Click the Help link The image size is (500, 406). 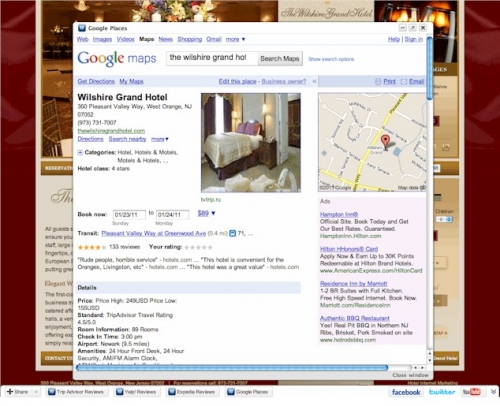point(394,39)
